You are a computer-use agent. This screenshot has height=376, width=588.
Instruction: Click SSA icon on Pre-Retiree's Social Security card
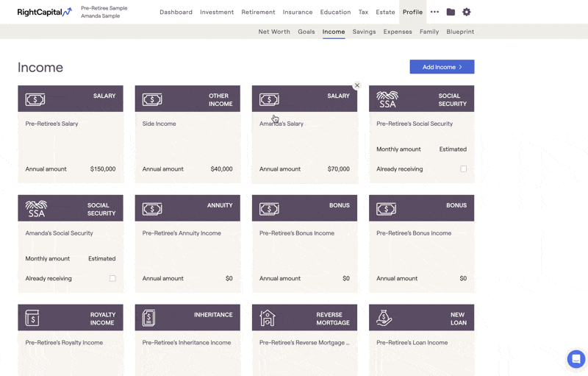click(x=387, y=99)
